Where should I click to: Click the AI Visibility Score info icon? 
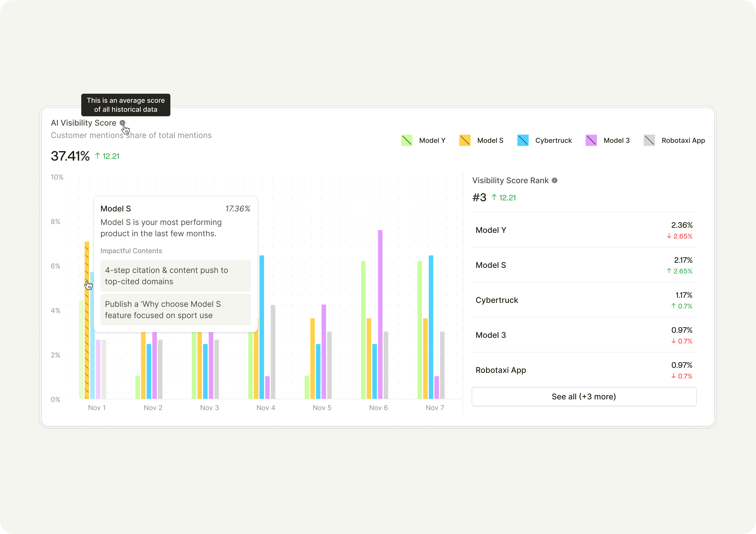tap(122, 123)
